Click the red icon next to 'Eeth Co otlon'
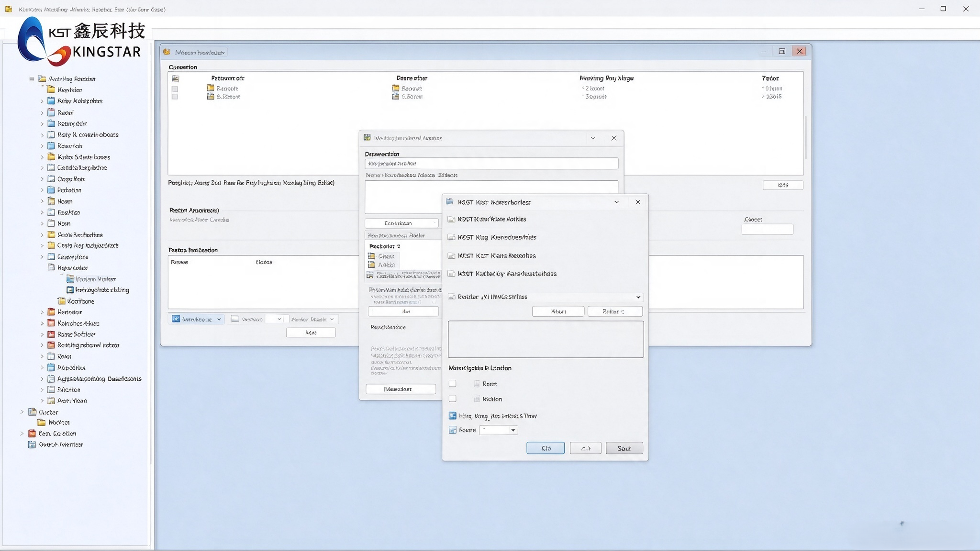 pyautogui.click(x=32, y=433)
